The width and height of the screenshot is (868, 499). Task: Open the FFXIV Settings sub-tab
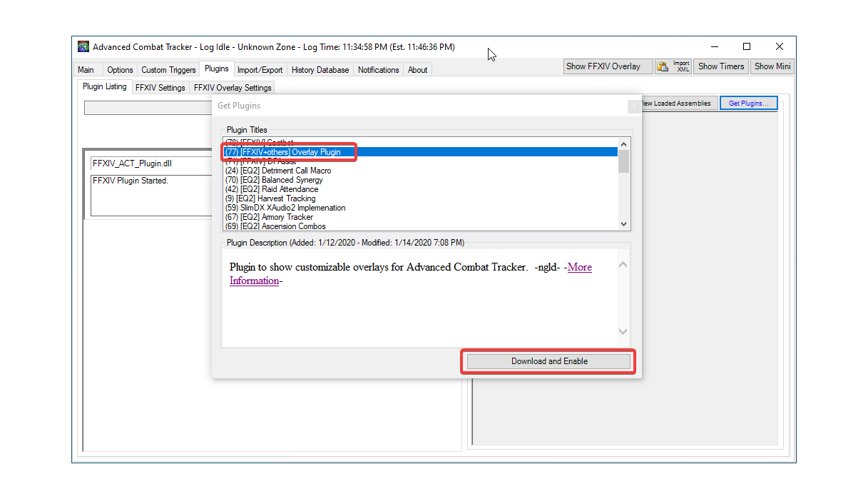160,88
